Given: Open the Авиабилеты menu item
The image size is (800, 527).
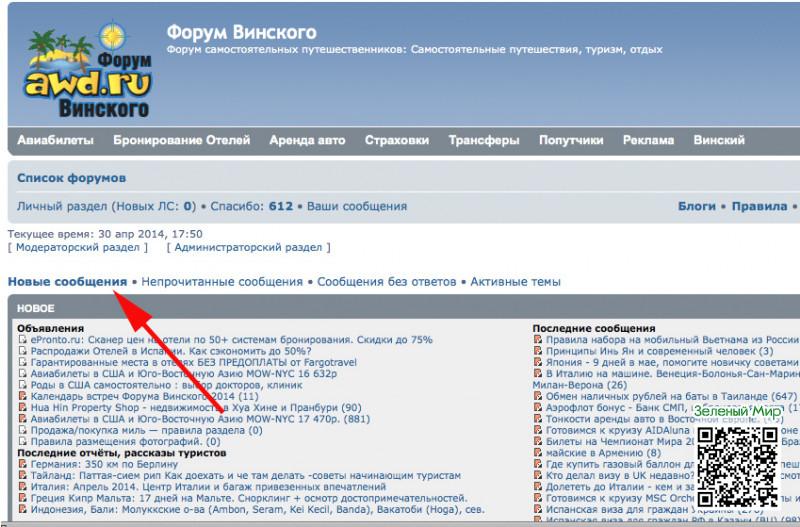Looking at the screenshot, I should tap(56, 141).
